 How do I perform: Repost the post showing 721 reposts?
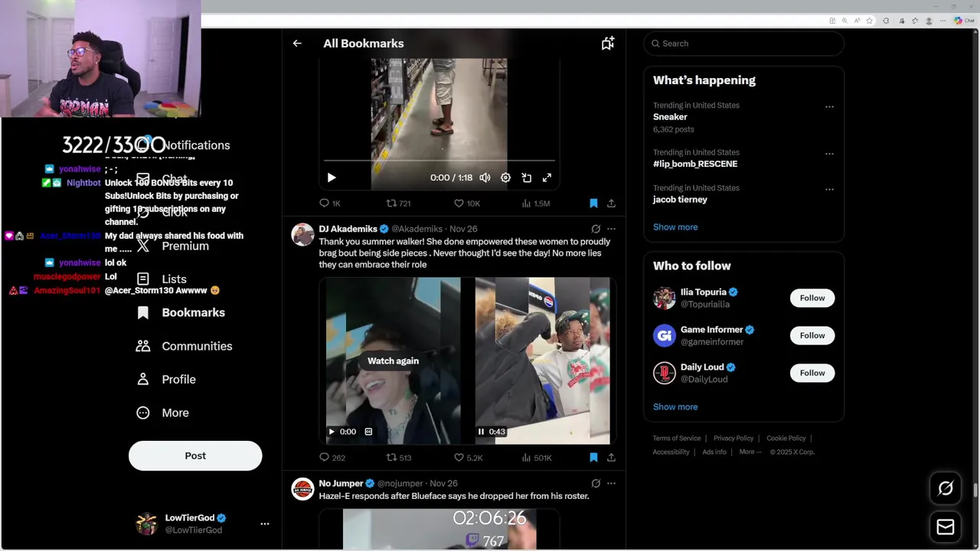[x=398, y=204]
